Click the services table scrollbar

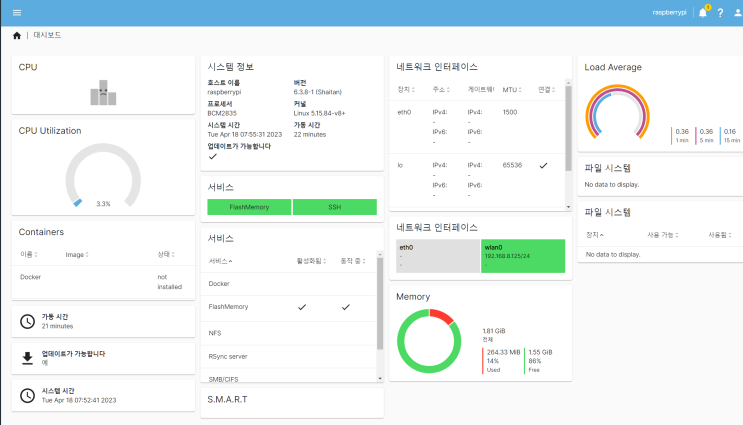pos(380,303)
